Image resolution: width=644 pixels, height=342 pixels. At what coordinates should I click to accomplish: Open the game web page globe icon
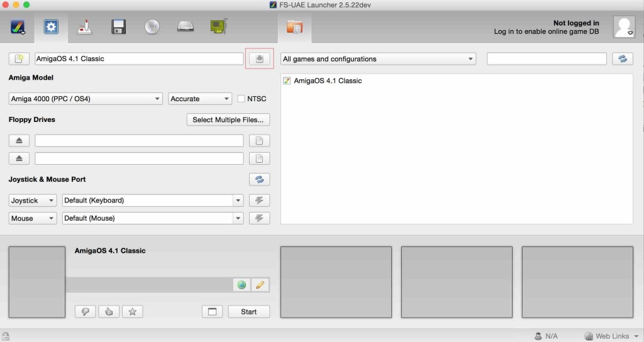click(x=241, y=285)
